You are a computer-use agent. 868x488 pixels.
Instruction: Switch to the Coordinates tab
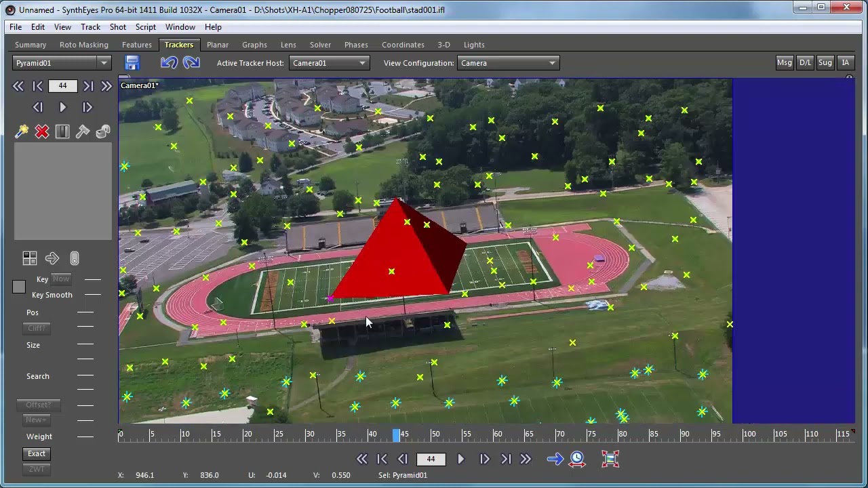(x=403, y=45)
